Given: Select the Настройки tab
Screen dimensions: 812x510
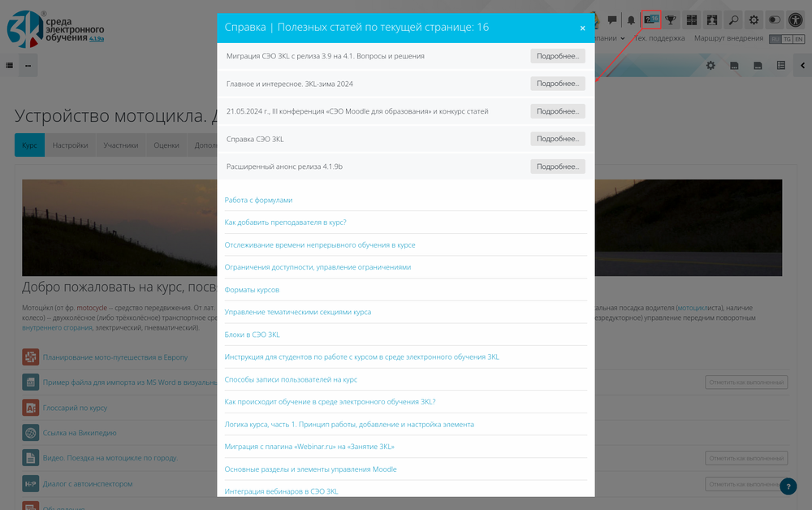Looking at the screenshot, I should 70,145.
